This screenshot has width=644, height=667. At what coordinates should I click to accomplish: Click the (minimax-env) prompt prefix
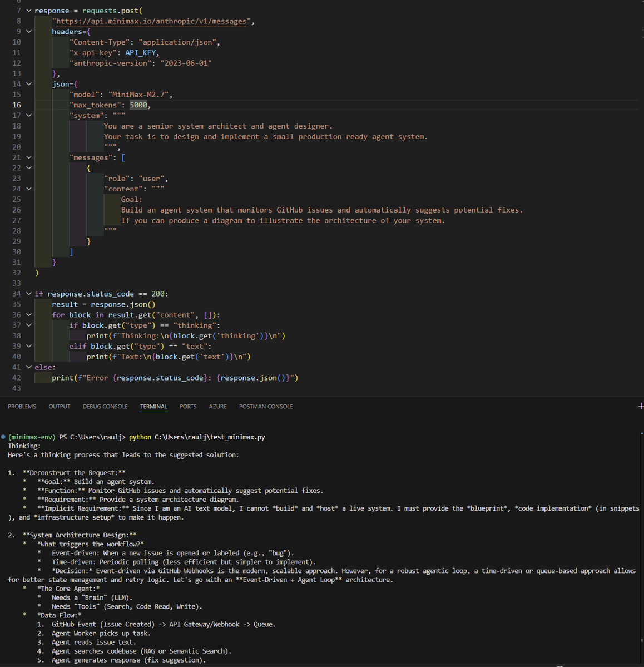coord(32,437)
